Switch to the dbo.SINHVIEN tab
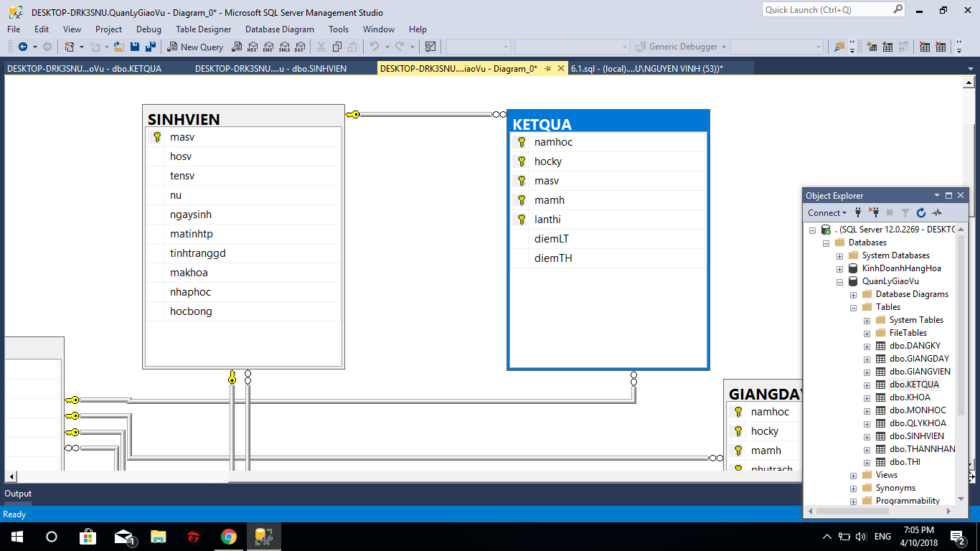The height and width of the screenshot is (551, 980). 270,69
